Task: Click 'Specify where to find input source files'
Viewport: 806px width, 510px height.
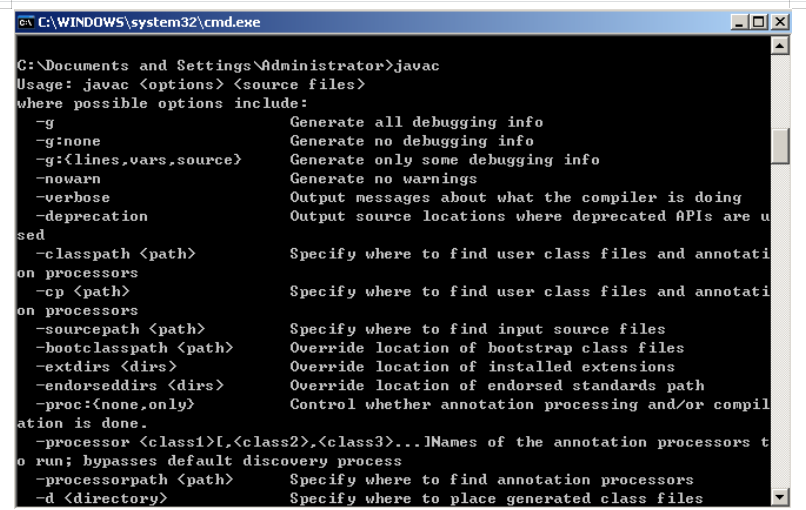Action: point(478,329)
